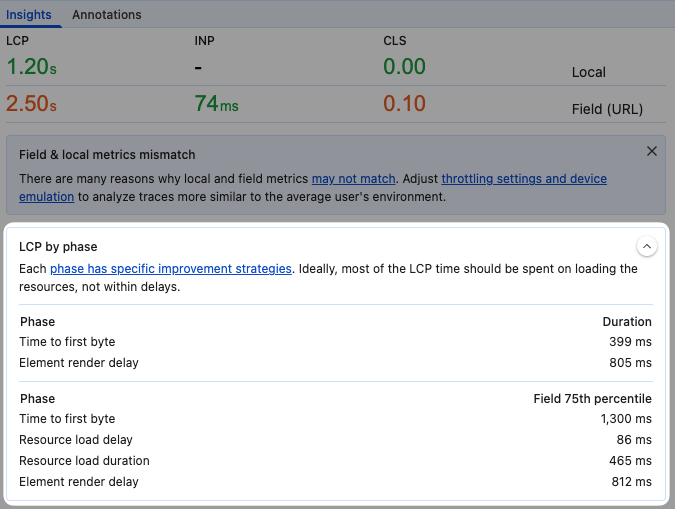Screen dimensions: 675x509
Task: Switch to the Insights tab
Action: point(29,15)
